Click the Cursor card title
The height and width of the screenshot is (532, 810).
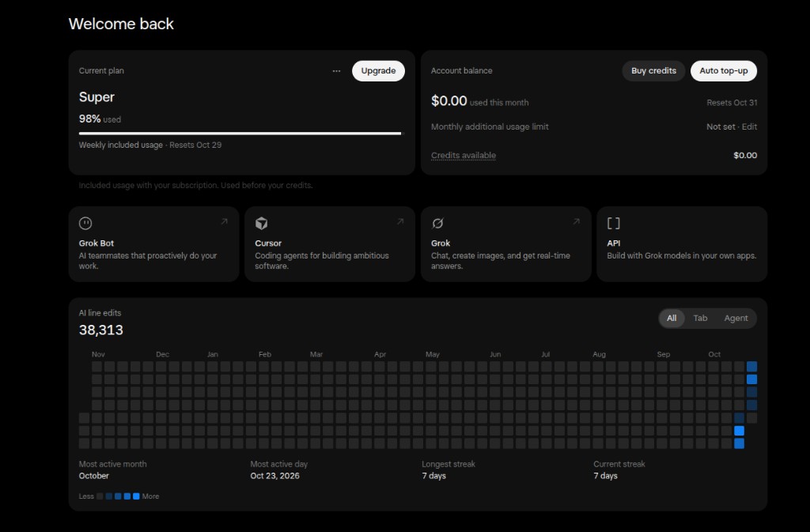(x=268, y=243)
